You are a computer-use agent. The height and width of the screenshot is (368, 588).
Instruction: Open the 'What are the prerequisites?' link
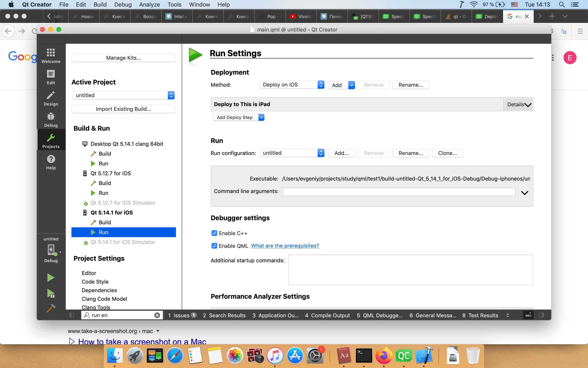tap(285, 246)
